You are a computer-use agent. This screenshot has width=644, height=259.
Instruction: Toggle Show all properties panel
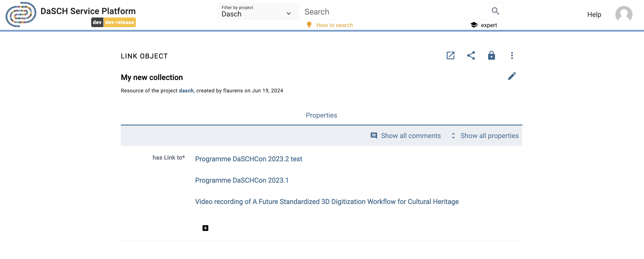(x=484, y=135)
